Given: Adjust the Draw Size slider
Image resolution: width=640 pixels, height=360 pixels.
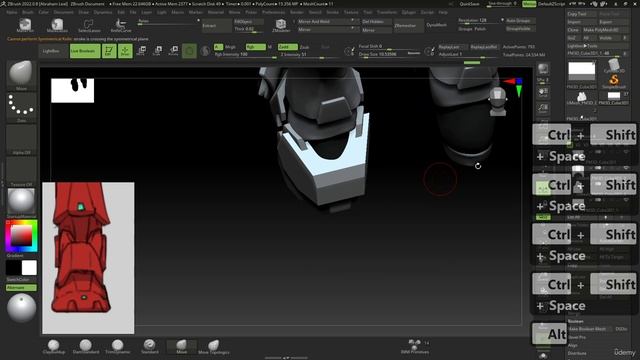Looking at the screenshot, I should 389,54.
